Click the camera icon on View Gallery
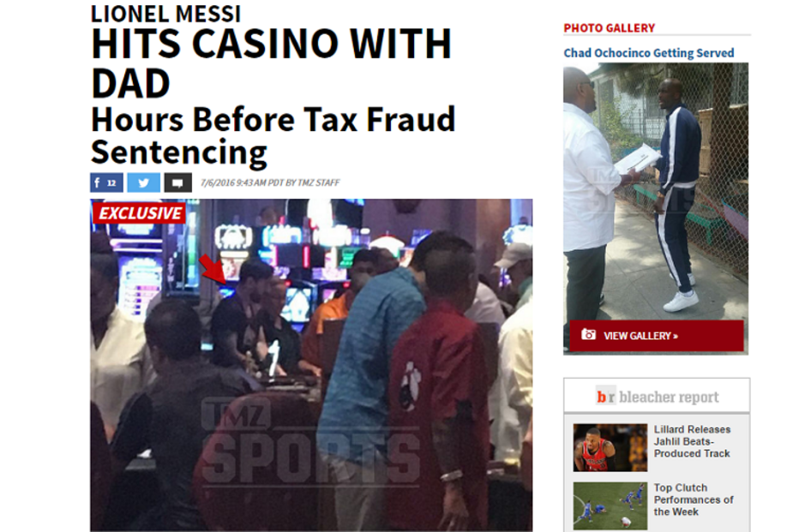 [x=589, y=334]
